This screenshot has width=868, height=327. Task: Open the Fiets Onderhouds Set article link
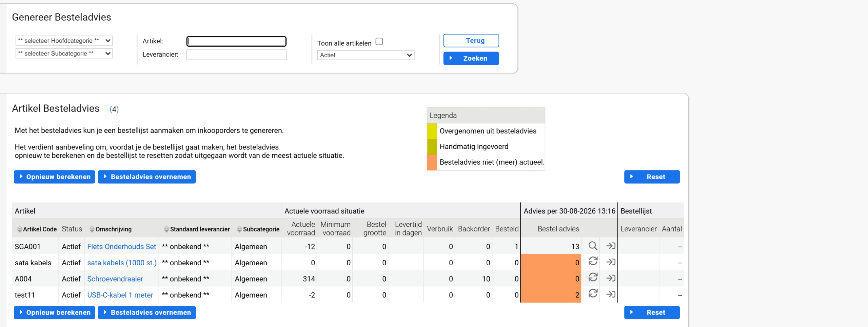[122, 247]
